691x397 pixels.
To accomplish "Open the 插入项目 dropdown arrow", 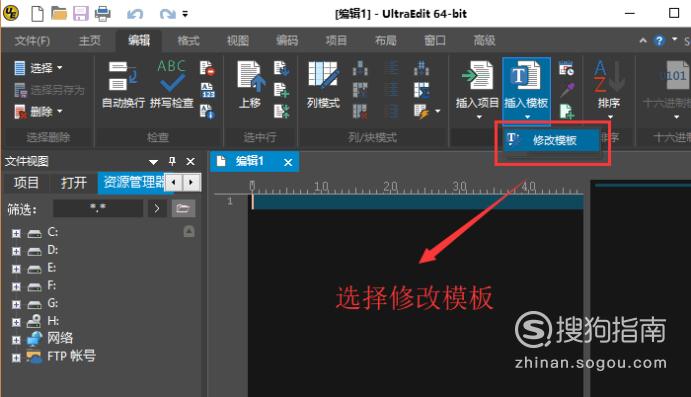I will (479, 117).
